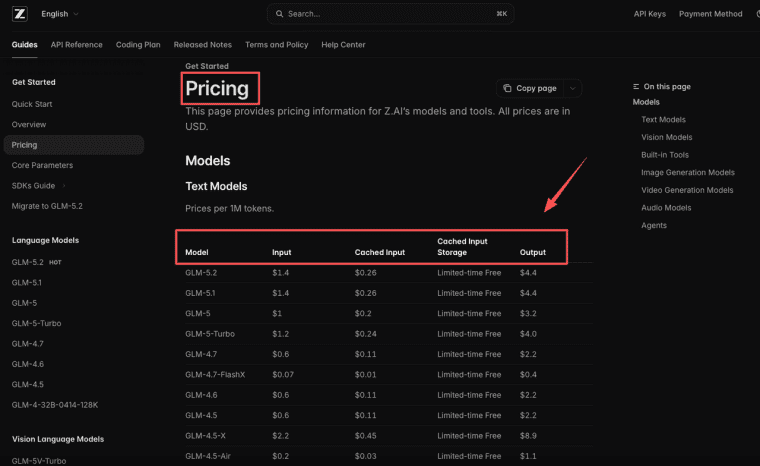Click the $3.2 output price

(x=528, y=314)
